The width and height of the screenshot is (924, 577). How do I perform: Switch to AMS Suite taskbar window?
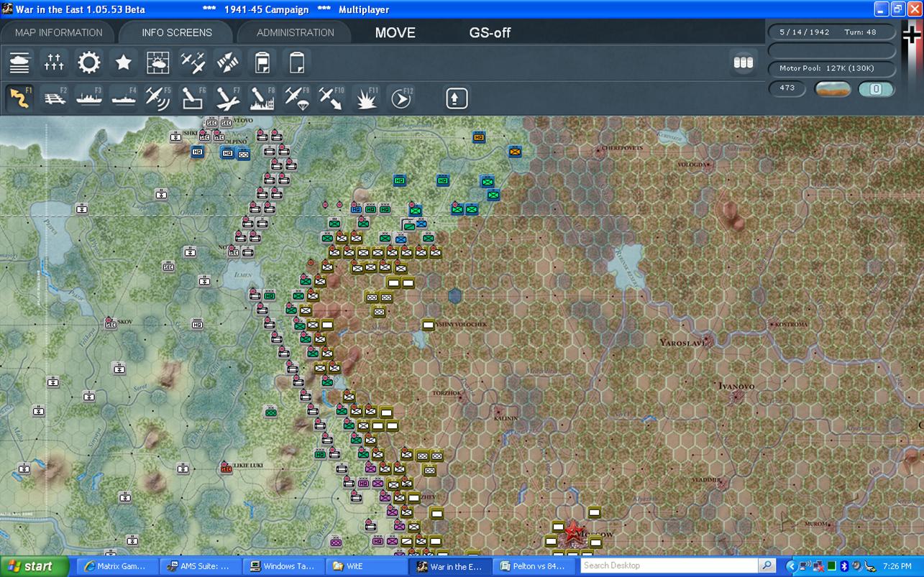coord(200,566)
